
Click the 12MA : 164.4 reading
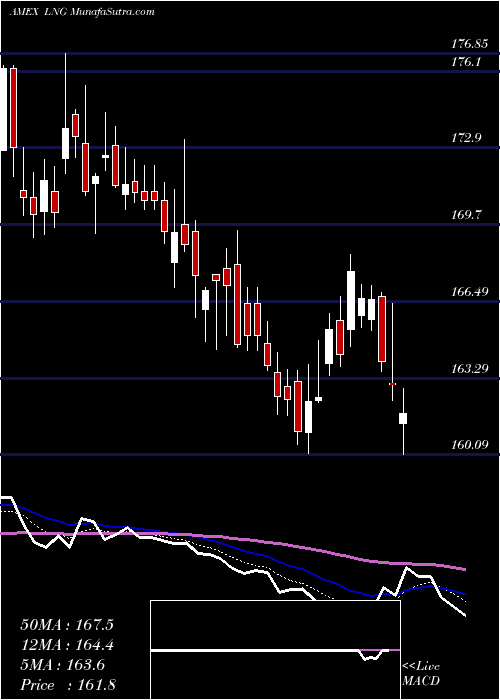[67, 645]
